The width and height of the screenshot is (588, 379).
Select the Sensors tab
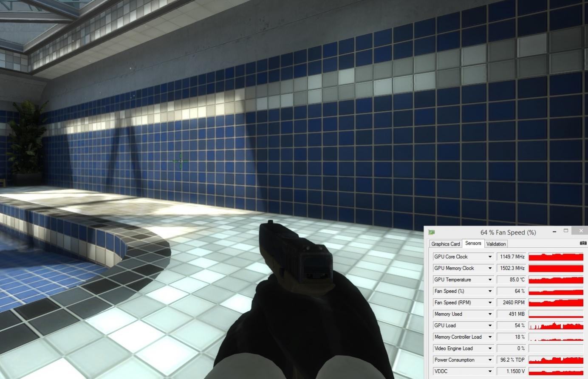click(473, 243)
